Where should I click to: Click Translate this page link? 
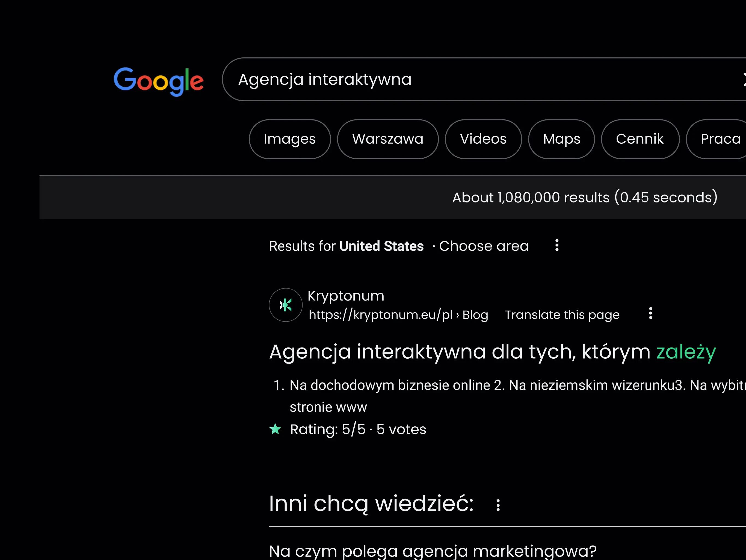point(562,315)
